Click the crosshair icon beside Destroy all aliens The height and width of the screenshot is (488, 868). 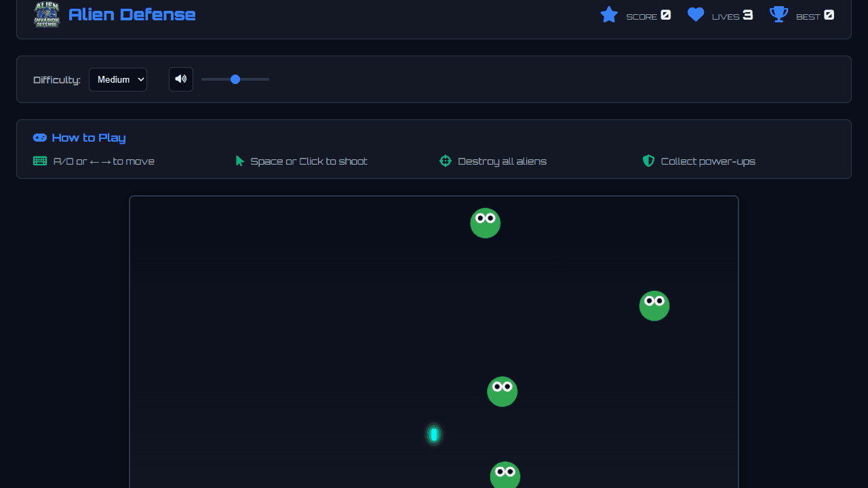click(446, 161)
